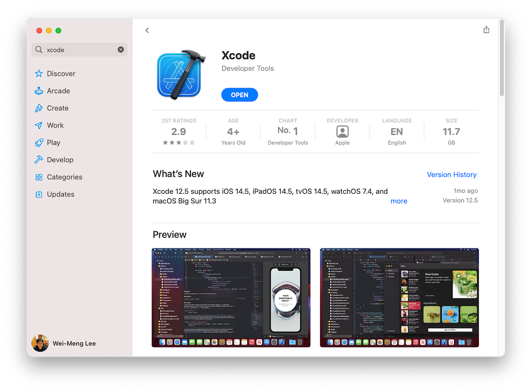Click the 2.9 star rating
532x392 pixels.
(178, 131)
